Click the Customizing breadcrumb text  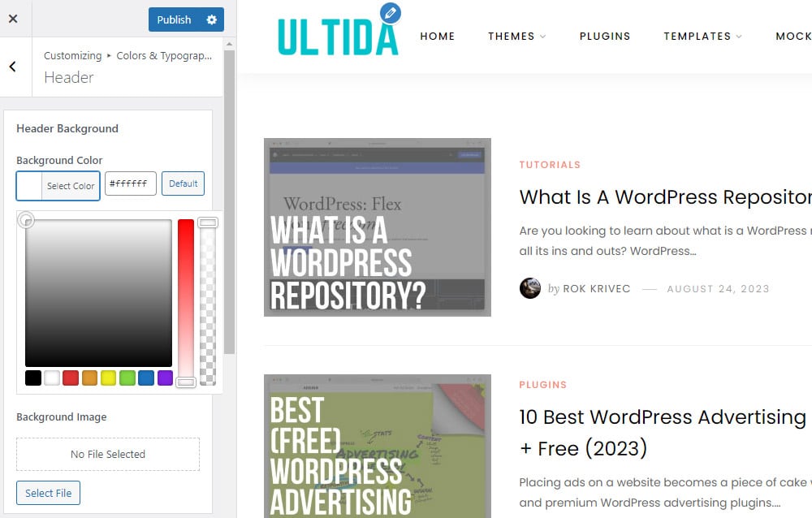point(72,55)
